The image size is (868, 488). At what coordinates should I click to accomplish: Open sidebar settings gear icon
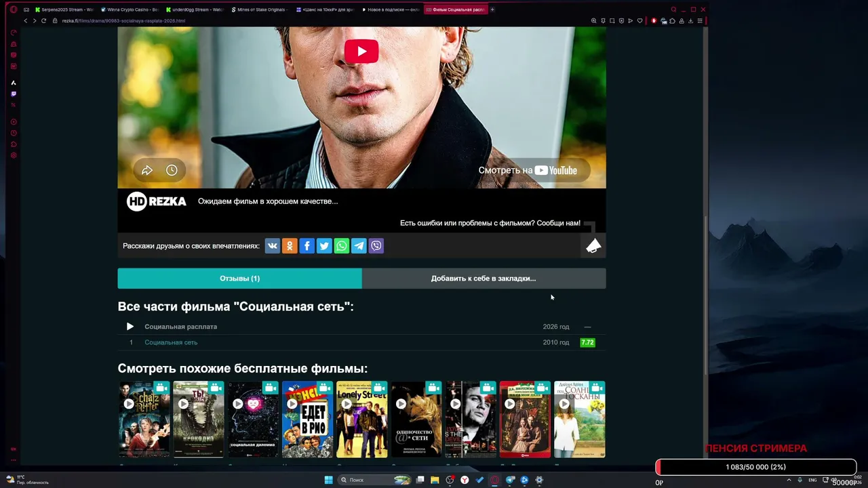14,155
